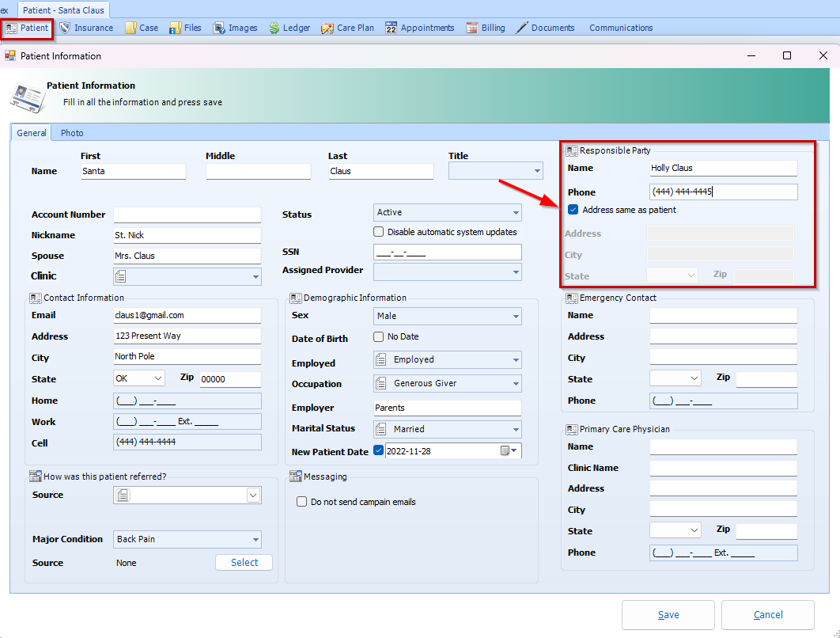Uncheck Address same as patient
The image size is (840, 638).
[x=573, y=210]
